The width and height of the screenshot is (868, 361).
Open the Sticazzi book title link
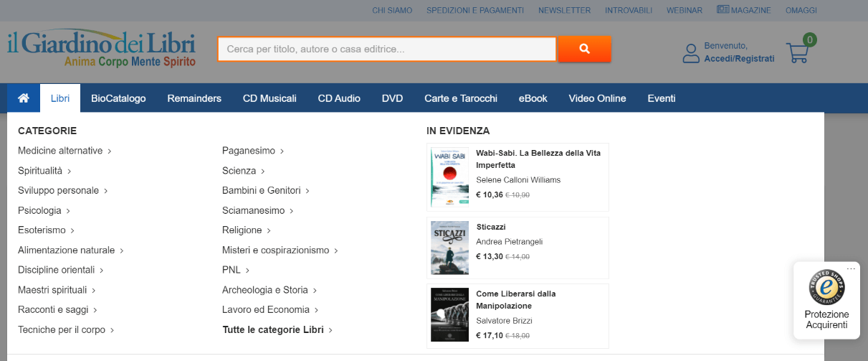pos(492,227)
